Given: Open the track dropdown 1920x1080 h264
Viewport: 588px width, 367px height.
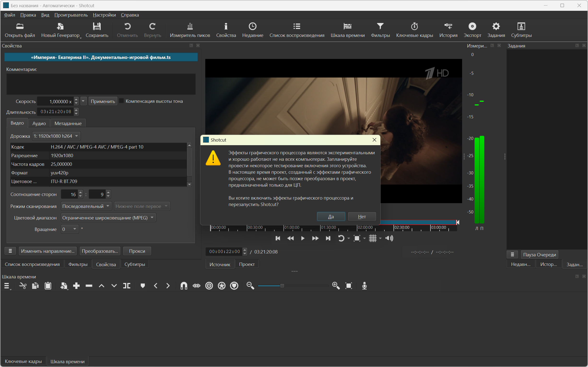Looking at the screenshot, I should 56,136.
